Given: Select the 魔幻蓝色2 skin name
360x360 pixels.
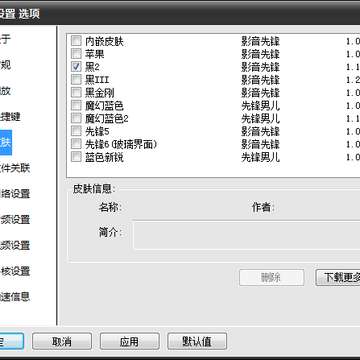Looking at the screenshot, I should click(x=107, y=119).
